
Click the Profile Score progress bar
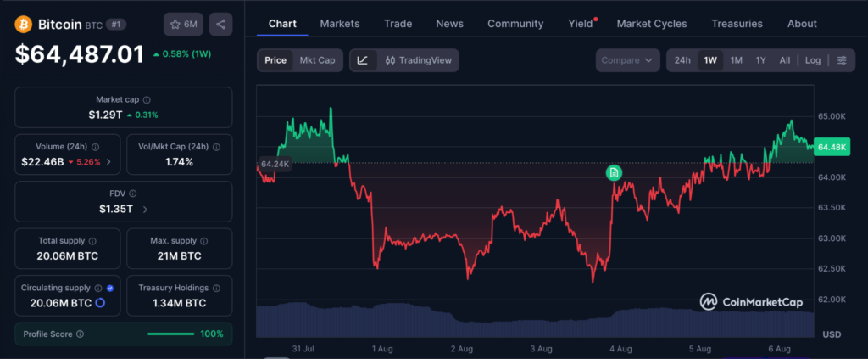[x=171, y=334]
